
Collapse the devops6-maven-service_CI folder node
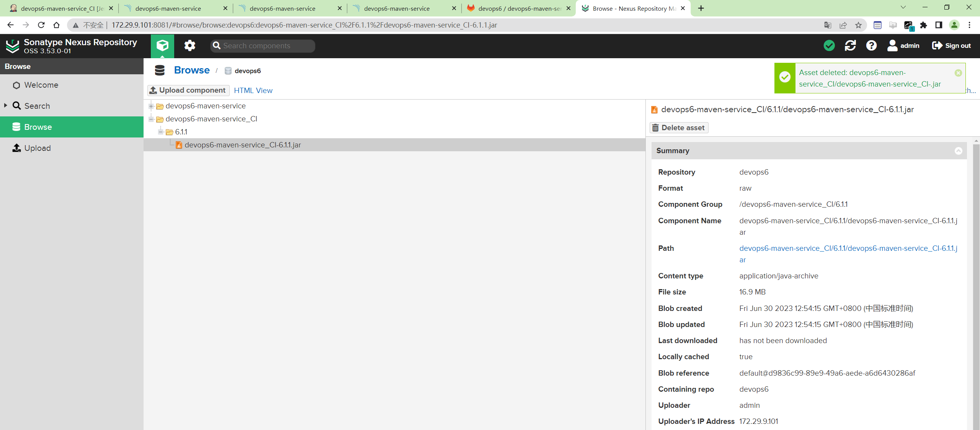pyautogui.click(x=151, y=119)
